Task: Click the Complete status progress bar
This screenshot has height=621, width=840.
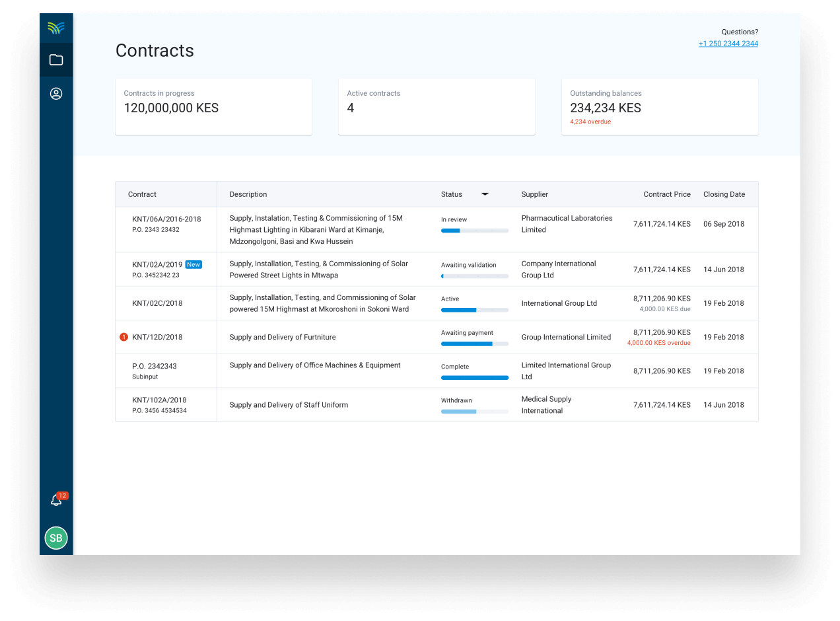Action: point(475,378)
